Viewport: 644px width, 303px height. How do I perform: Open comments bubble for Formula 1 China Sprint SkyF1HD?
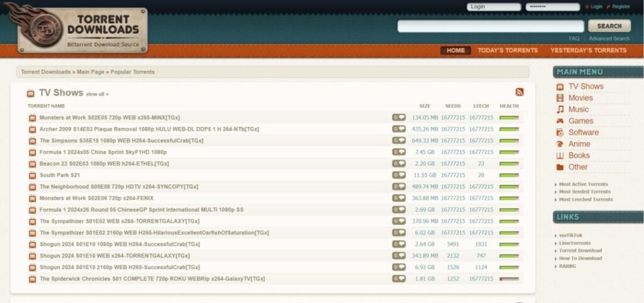coord(398,152)
